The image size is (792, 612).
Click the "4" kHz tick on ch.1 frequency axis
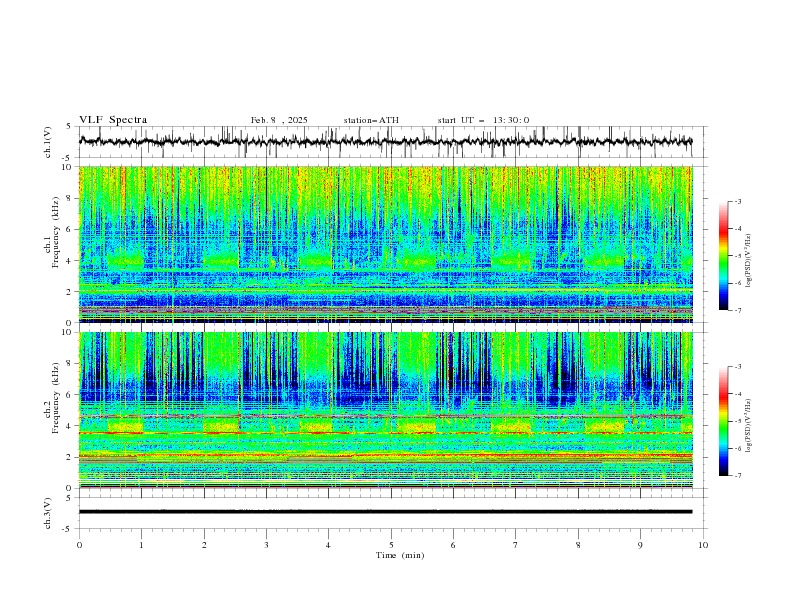coord(70,261)
